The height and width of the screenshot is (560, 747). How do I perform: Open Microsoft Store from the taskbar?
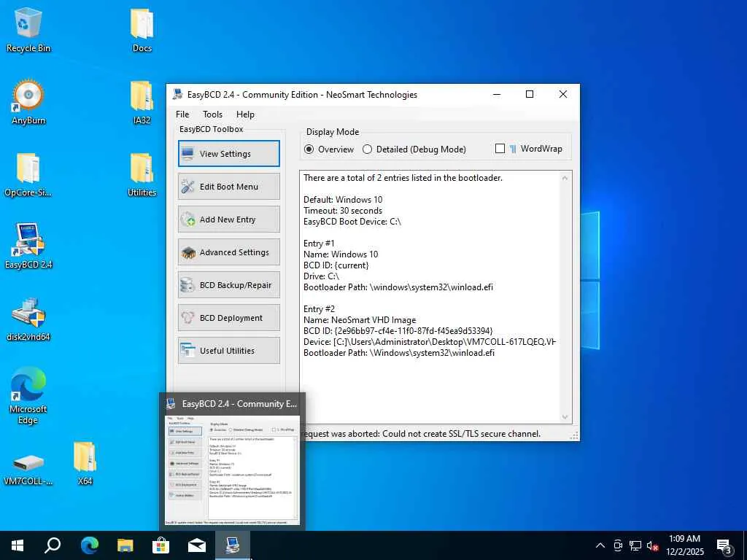click(x=160, y=545)
